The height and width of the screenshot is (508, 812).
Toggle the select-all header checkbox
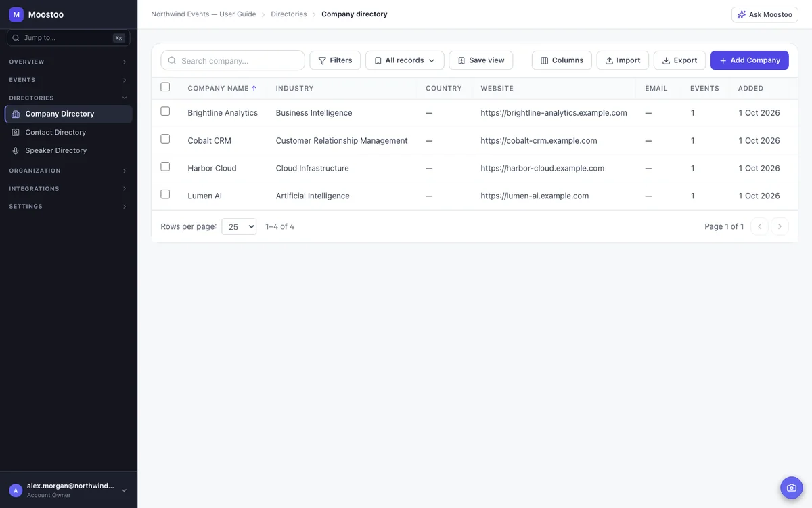click(165, 87)
